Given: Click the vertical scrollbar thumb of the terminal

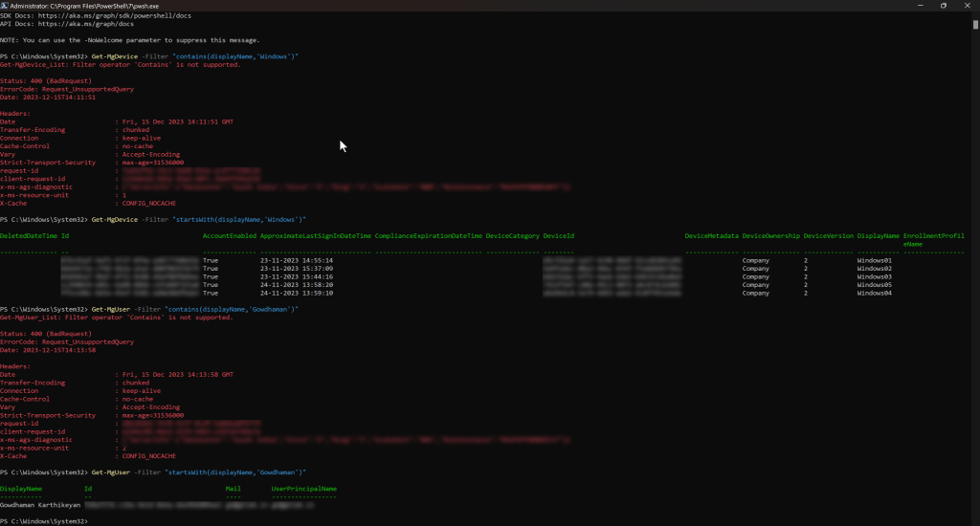Looking at the screenshot, I should pos(975,25).
